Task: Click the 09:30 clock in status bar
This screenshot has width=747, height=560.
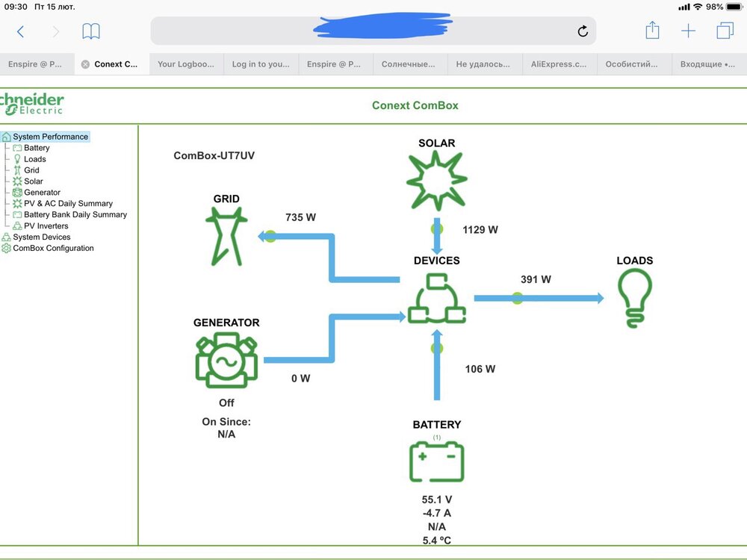Action: [x=16, y=7]
